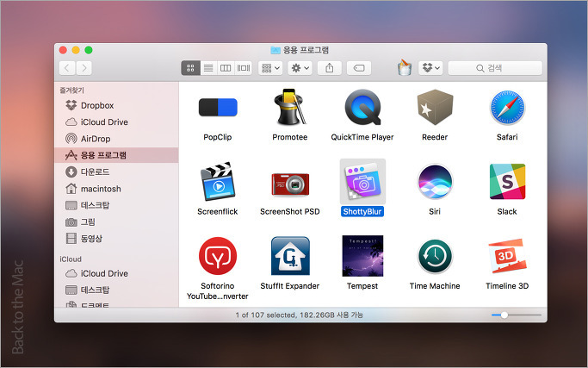
Task: Go back with the left arrow button
Action: tap(67, 68)
